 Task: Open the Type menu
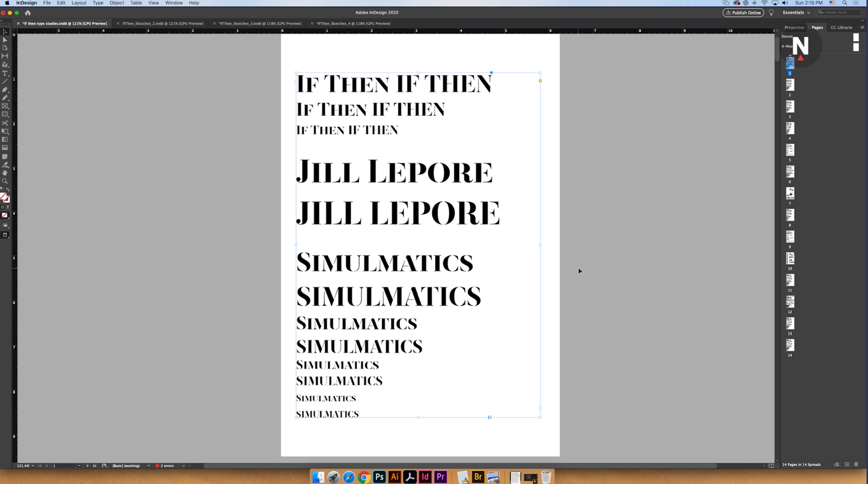[98, 3]
